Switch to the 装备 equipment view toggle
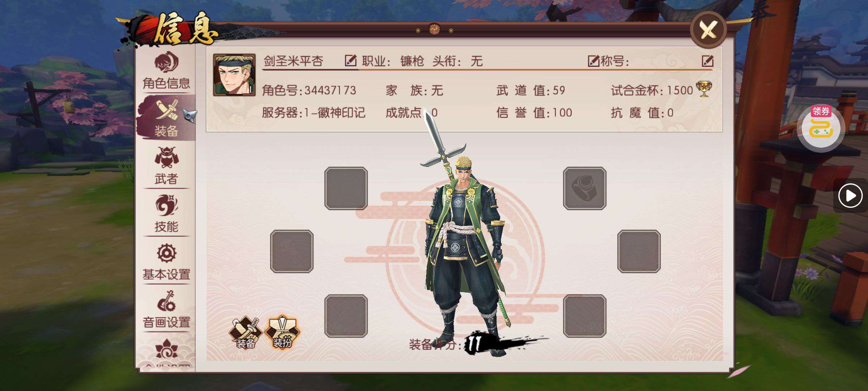The height and width of the screenshot is (391, 868). [x=246, y=333]
